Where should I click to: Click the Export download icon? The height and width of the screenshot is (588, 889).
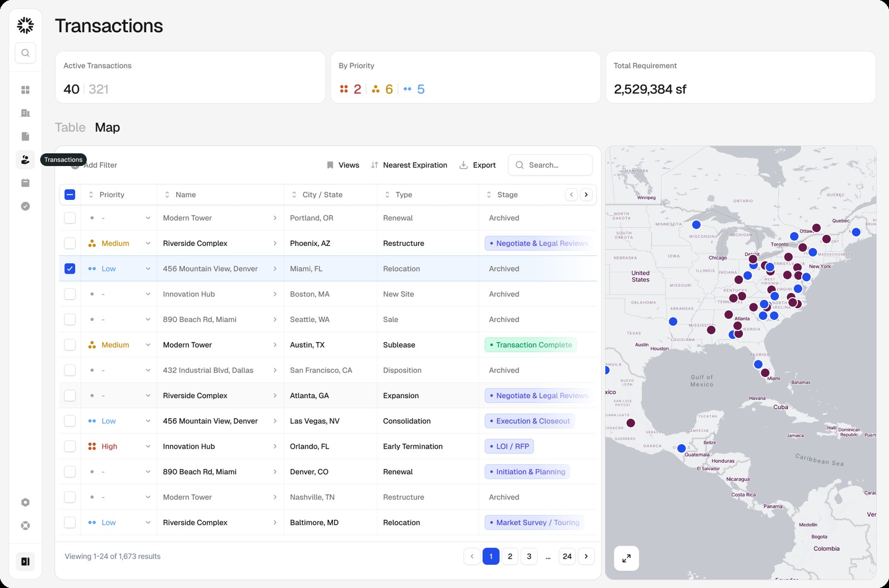click(463, 165)
